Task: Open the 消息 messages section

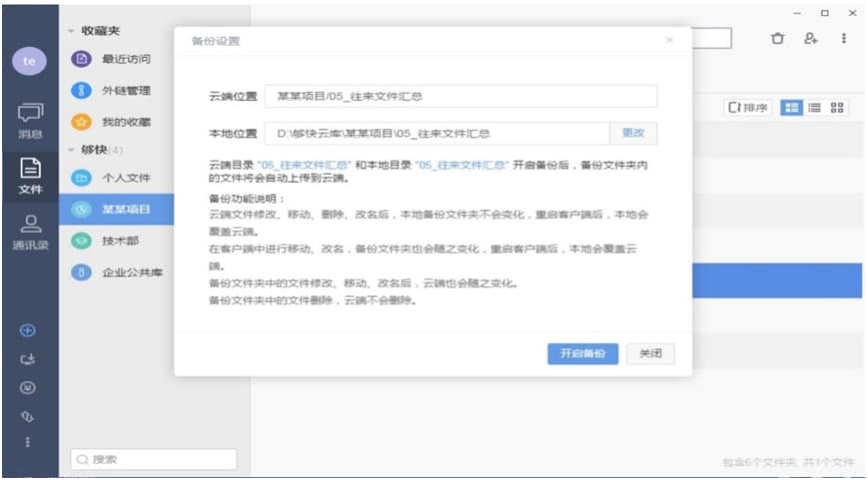Action: click(30, 120)
